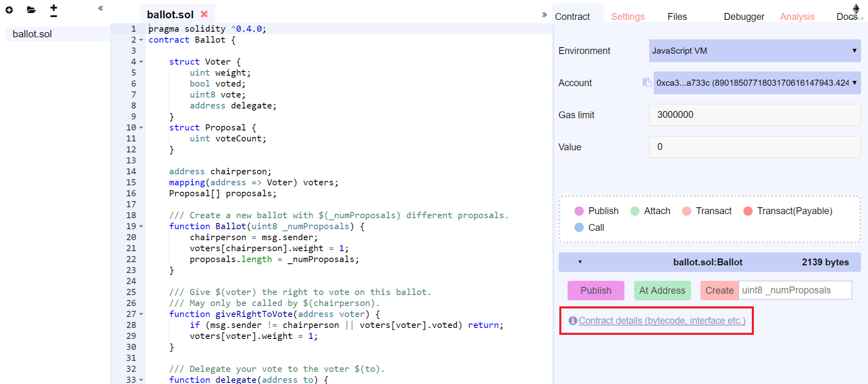The image size is (868, 384).
Task: Open the Docs tab
Action: (846, 17)
